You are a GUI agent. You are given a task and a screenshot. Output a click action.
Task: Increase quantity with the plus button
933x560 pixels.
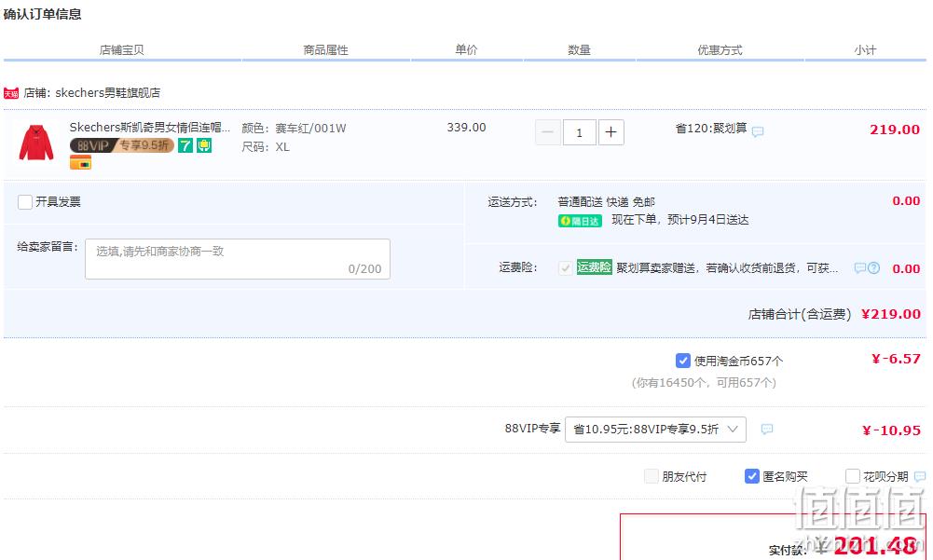click(x=611, y=132)
